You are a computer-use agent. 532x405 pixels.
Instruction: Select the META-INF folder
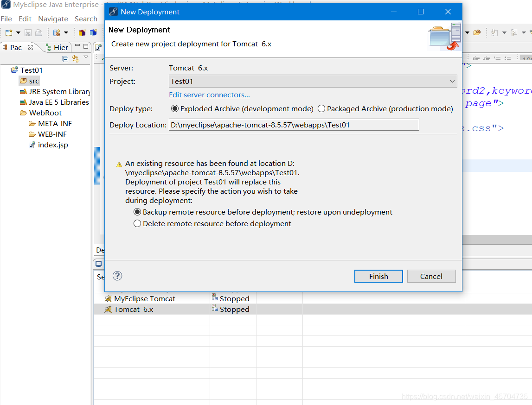(50, 124)
